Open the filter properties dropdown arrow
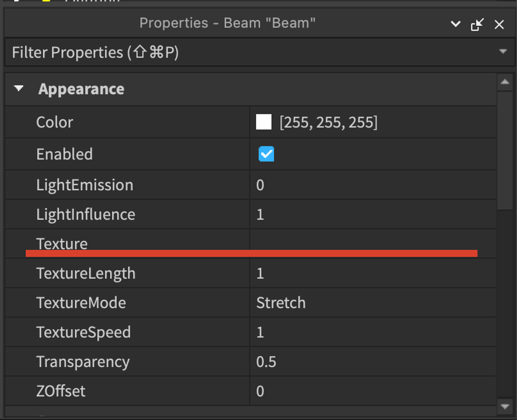 pyautogui.click(x=503, y=52)
